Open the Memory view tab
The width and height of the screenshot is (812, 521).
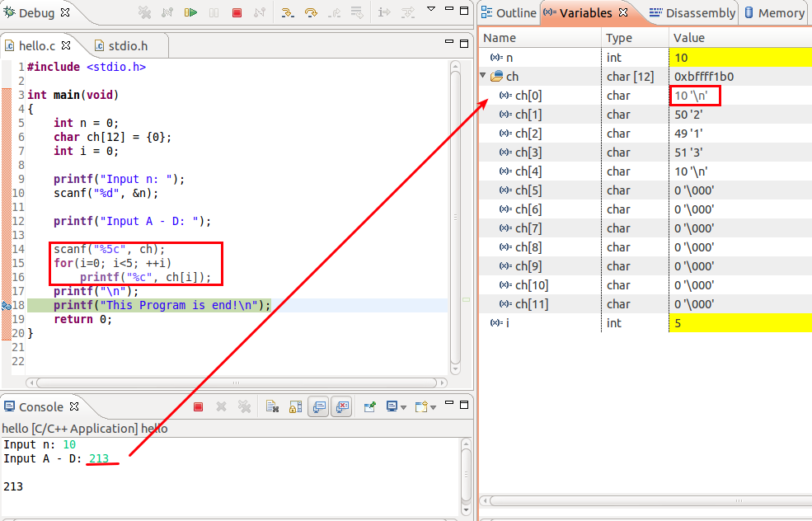(x=775, y=13)
